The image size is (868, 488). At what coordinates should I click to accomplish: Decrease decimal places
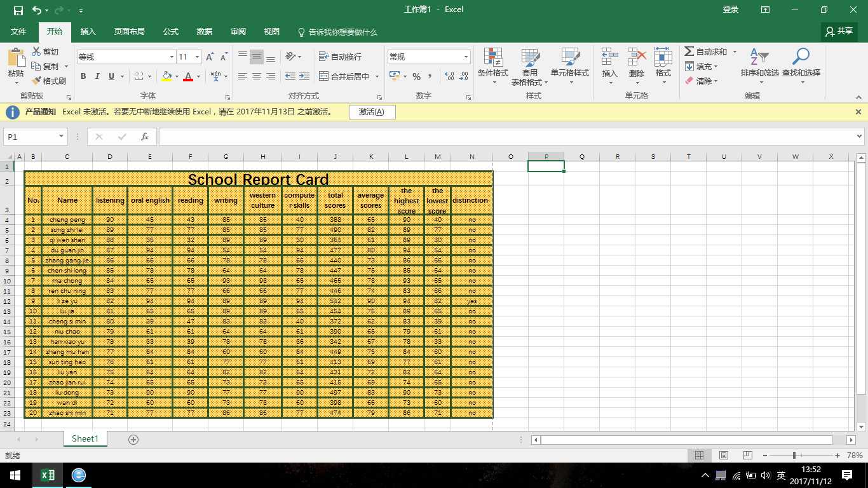[x=464, y=76]
